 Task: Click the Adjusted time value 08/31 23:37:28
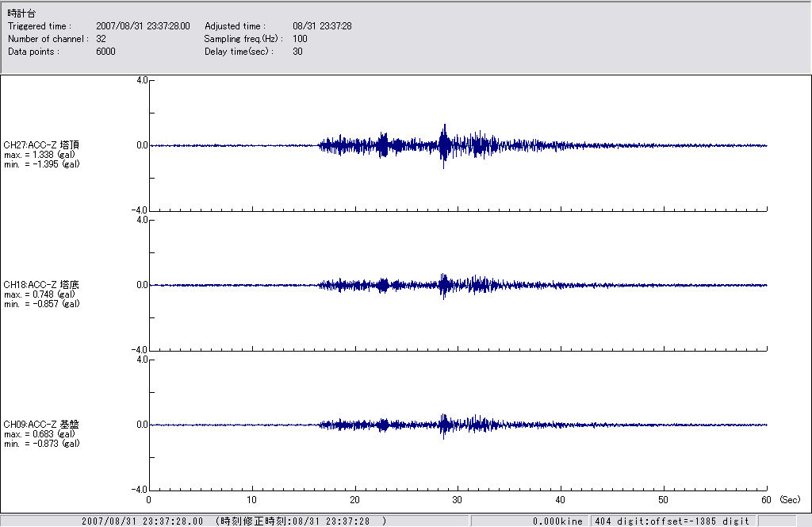[322, 26]
